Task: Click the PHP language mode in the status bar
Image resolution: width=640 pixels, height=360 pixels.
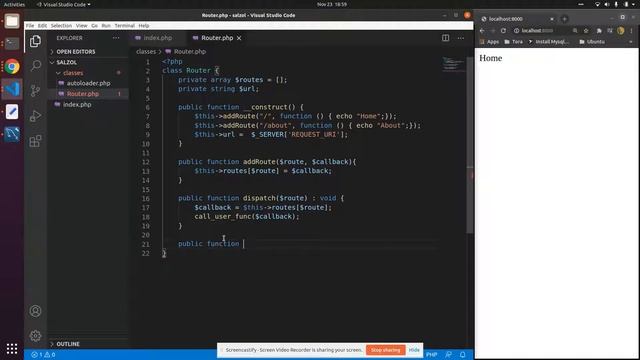Action: [432, 355]
